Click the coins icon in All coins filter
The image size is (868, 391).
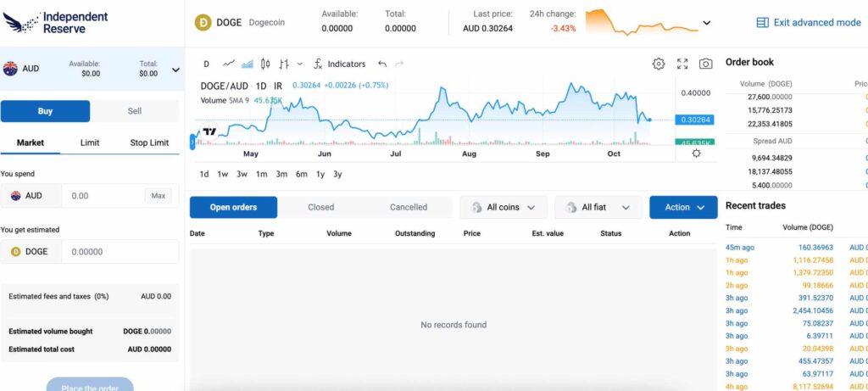click(x=476, y=207)
